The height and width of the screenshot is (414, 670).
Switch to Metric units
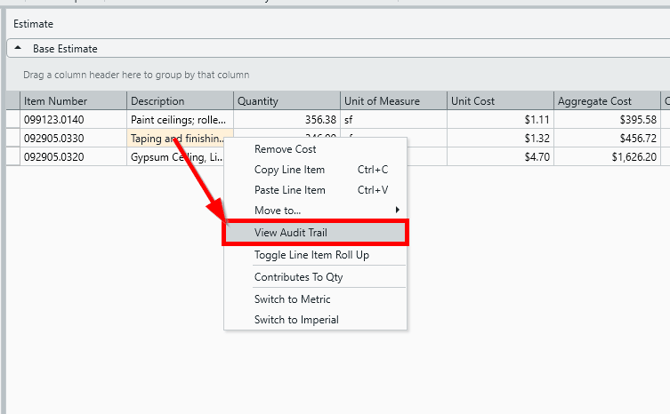click(292, 299)
